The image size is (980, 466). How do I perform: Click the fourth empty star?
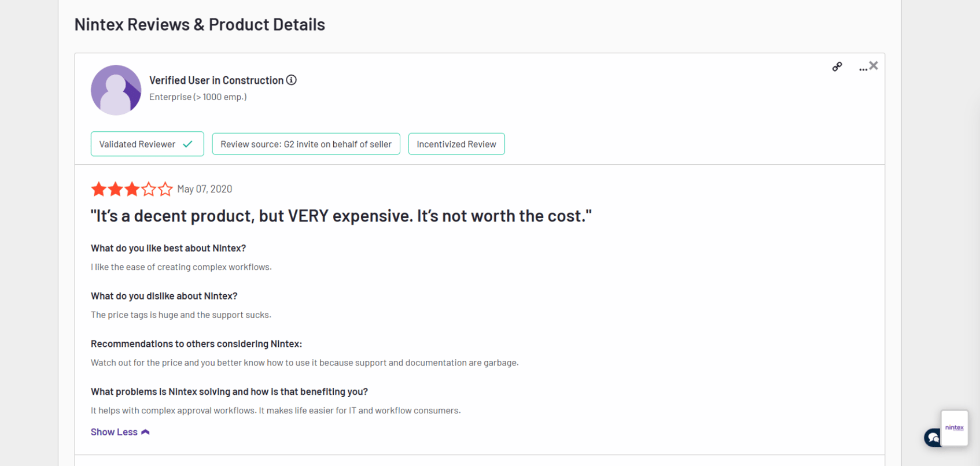click(149, 188)
